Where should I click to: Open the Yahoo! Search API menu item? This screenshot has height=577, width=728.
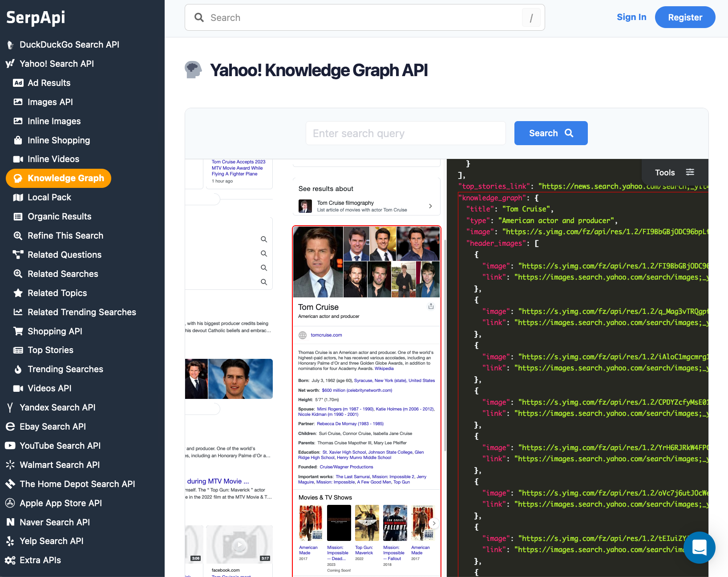[57, 64]
